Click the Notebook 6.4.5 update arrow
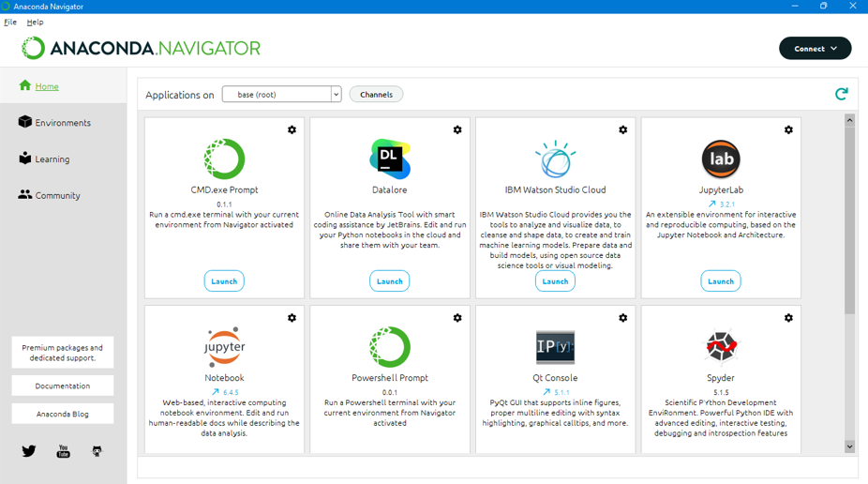The image size is (868, 484). click(x=216, y=392)
